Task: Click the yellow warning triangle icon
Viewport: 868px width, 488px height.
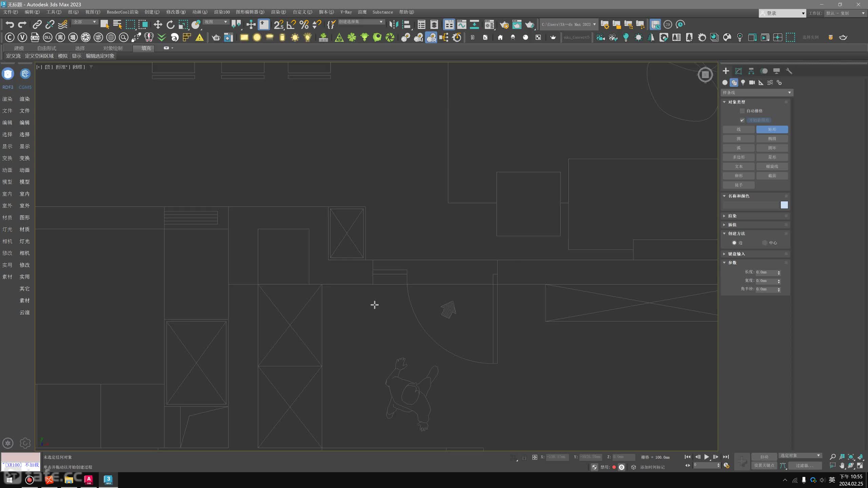Action: (x=199, y=37)
